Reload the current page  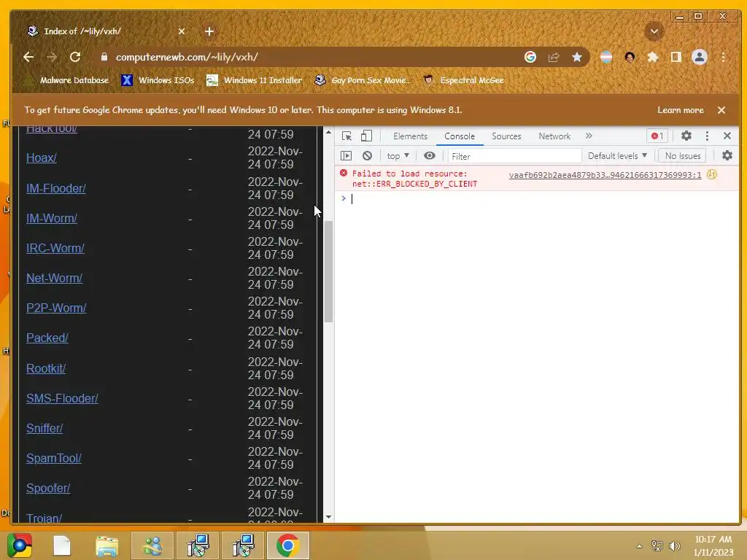click(x=75, y=57)
